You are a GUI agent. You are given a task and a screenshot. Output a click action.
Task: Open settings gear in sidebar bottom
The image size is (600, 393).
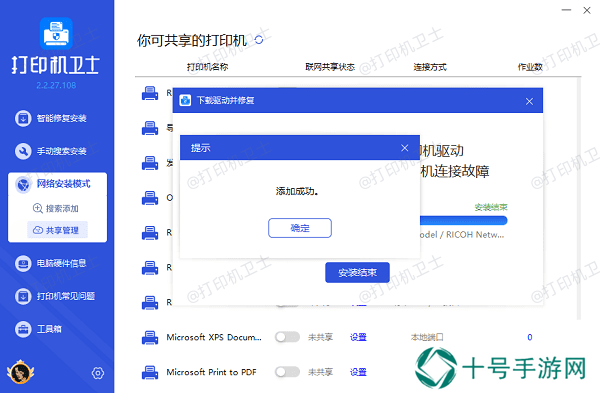coord(98,373)
